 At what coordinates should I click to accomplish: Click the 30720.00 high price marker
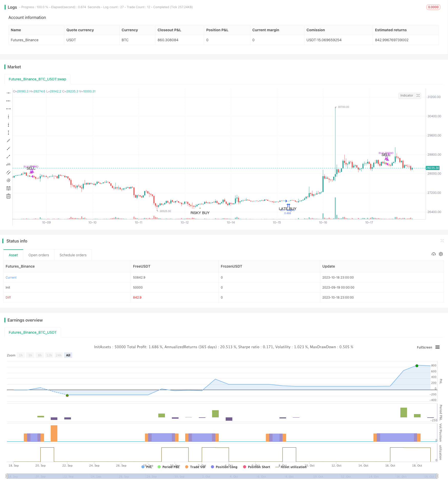343,107
